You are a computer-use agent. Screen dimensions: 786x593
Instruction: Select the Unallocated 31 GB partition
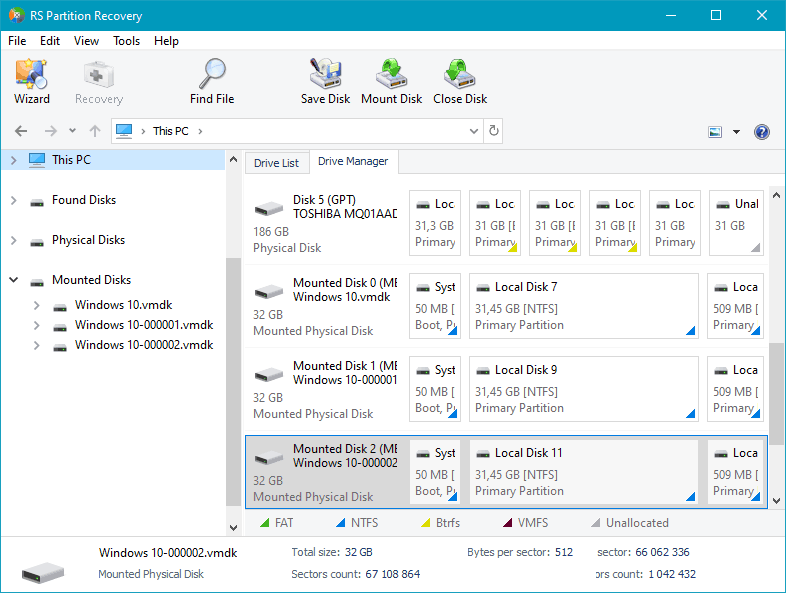736,223
